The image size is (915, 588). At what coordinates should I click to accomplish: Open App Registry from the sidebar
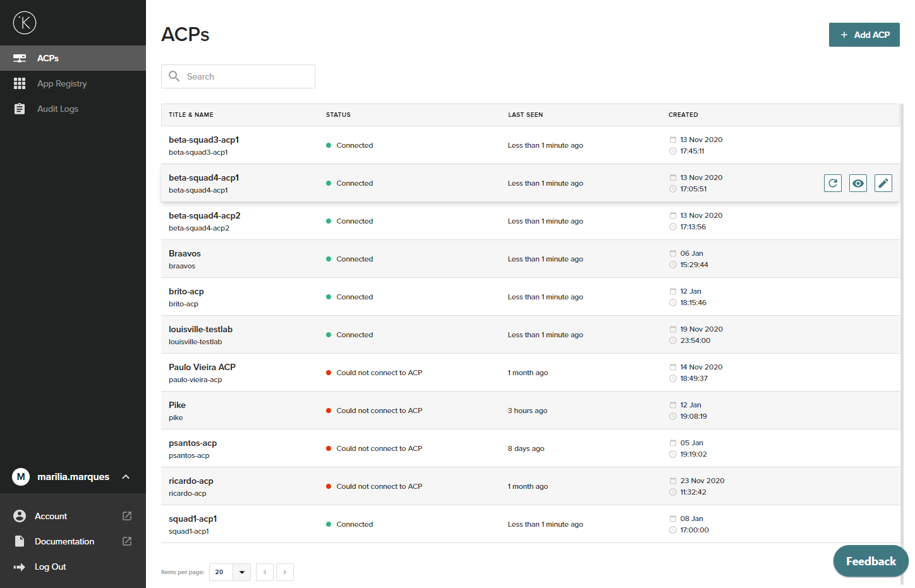73,83
